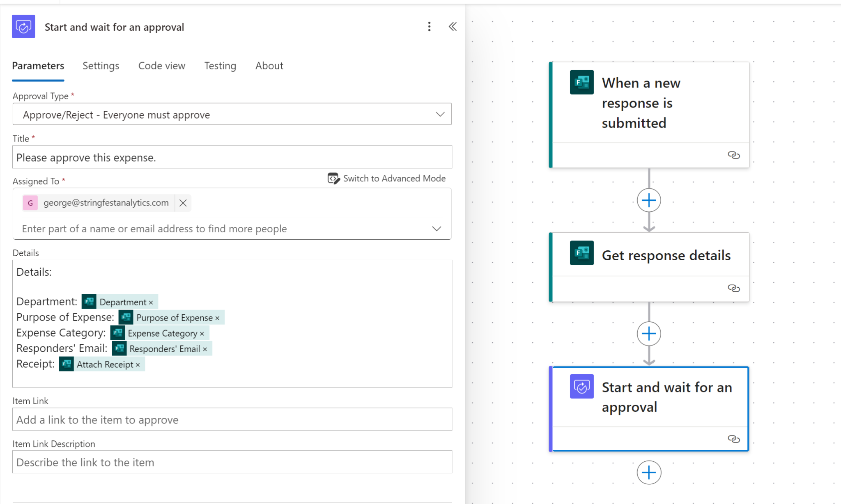Viewport: 841px width, 504px height.
Task: Collapse the action panel with double chevron
Action: [x=453, y=27]
